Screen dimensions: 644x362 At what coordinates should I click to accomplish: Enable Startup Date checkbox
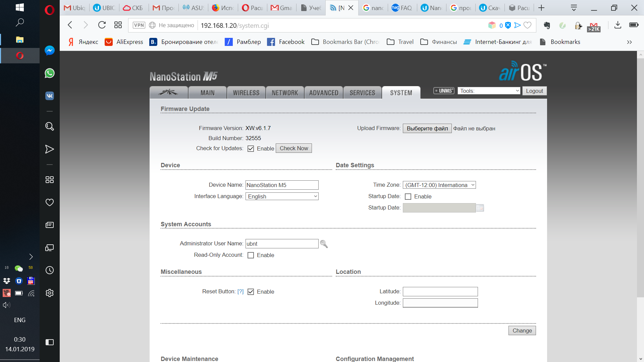(x=408, y=196)
